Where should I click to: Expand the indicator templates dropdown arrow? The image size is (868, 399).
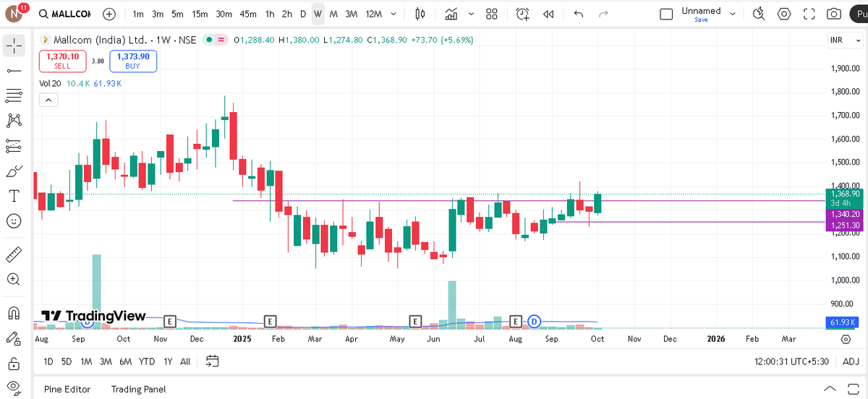(472, 14)
